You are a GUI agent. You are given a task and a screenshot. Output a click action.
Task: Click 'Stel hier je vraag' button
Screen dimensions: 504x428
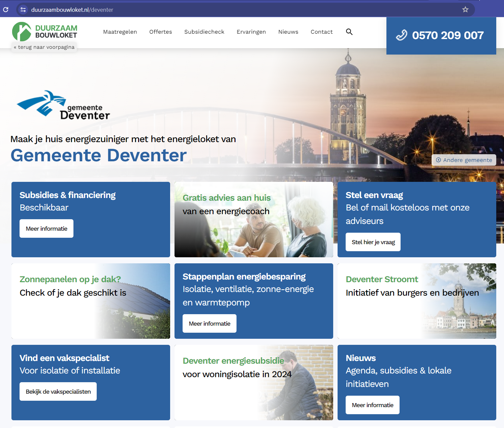(373, 242)
